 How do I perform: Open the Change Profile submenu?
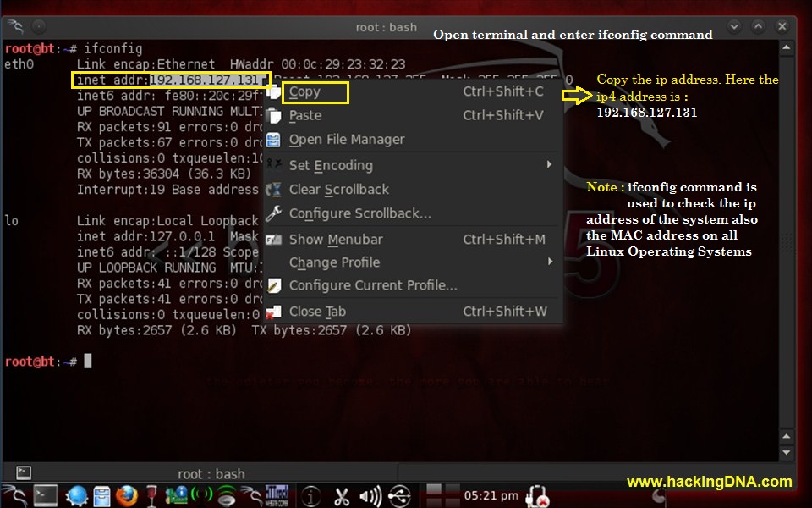point(413,262)
